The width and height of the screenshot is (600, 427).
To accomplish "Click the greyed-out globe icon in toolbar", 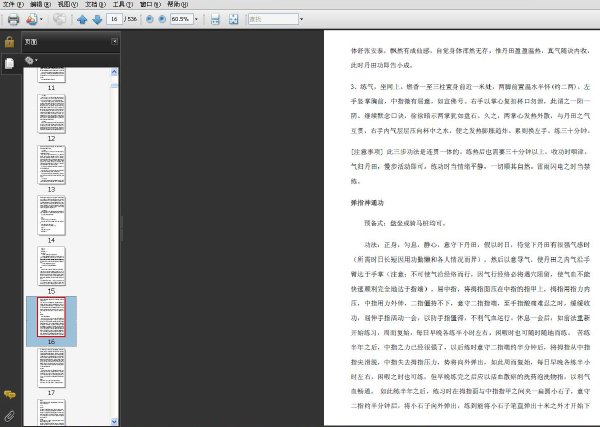I will point(59,19).
